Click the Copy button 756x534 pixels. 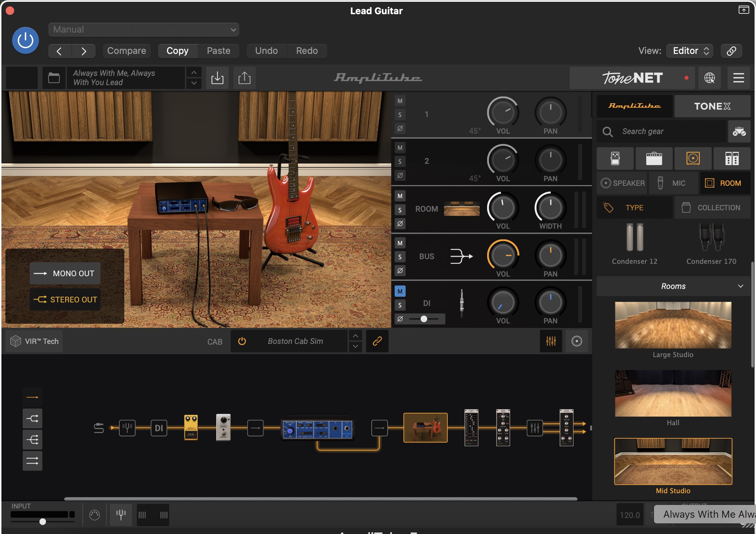(x=177, y=51)
